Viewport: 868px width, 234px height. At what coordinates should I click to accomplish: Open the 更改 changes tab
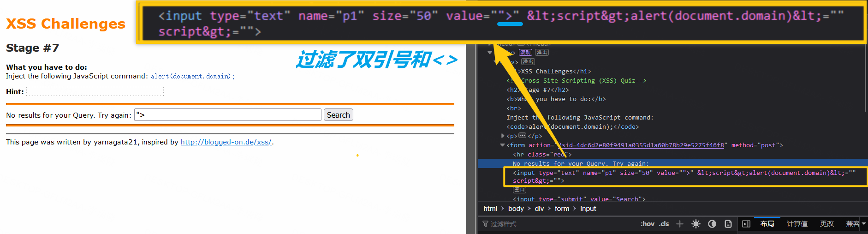826,224
